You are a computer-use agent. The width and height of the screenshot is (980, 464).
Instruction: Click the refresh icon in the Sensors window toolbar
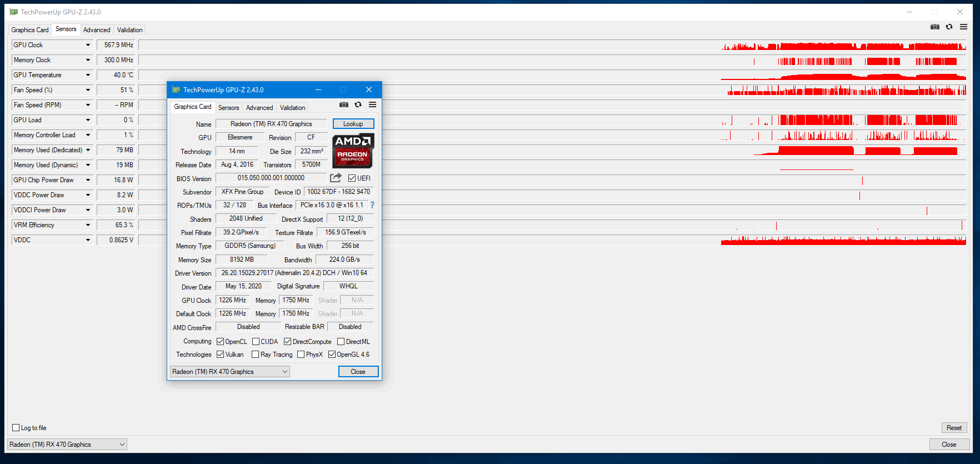click(x=949, y=27)
